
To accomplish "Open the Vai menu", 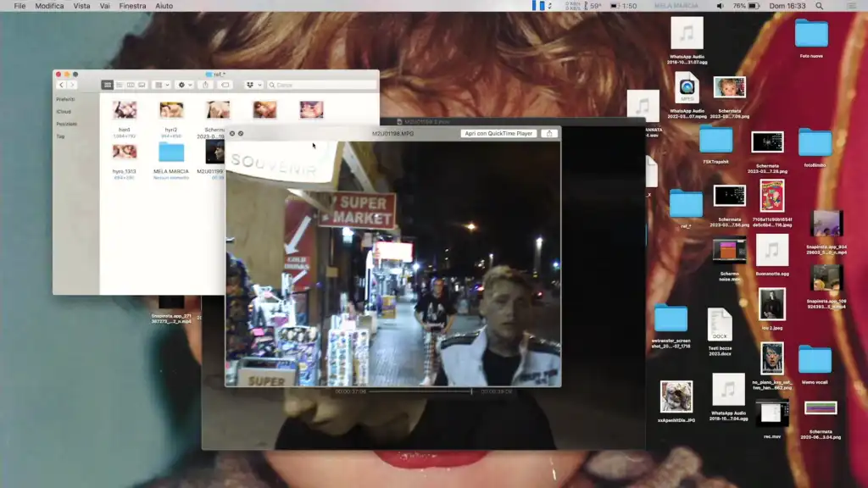I will 104,6.
